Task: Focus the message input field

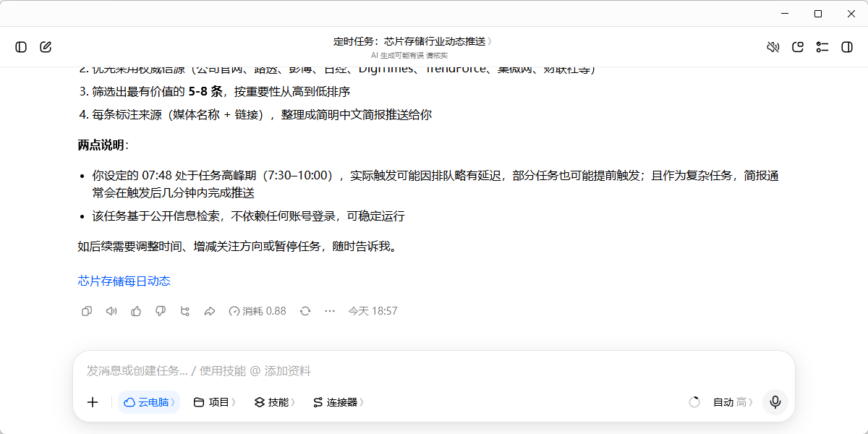Action: click(434, 371)
